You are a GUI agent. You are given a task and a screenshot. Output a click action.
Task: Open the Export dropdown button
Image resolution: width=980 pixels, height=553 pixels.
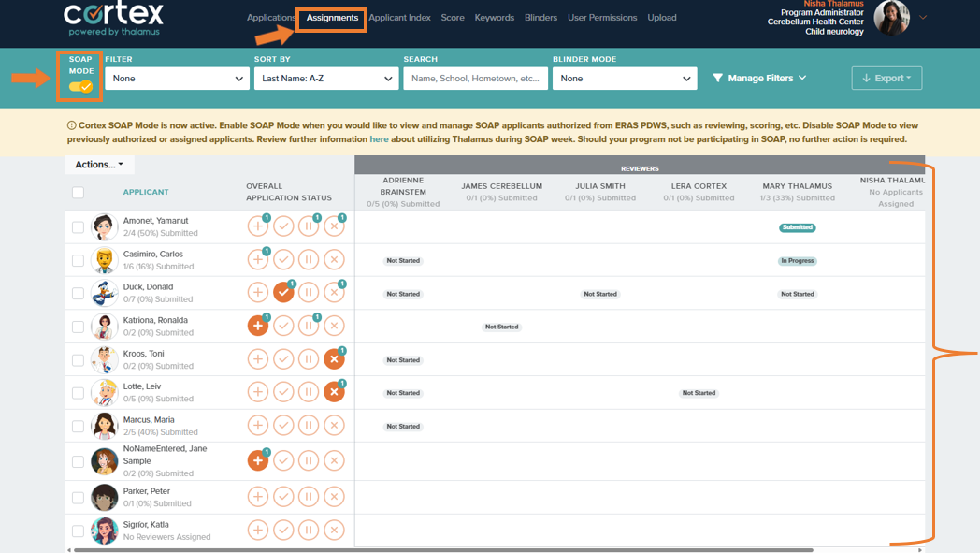click(x=886, y=79)
